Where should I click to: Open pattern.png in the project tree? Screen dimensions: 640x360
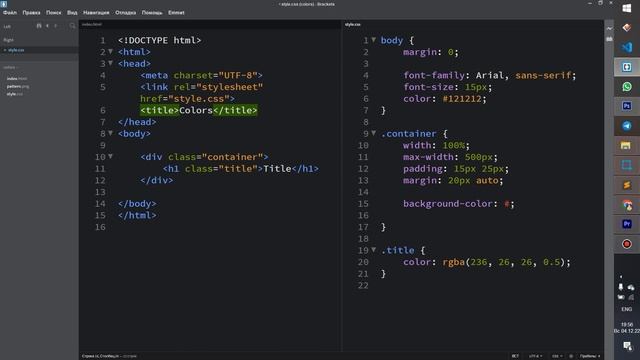pyautogui.click(x=18, y=86)
